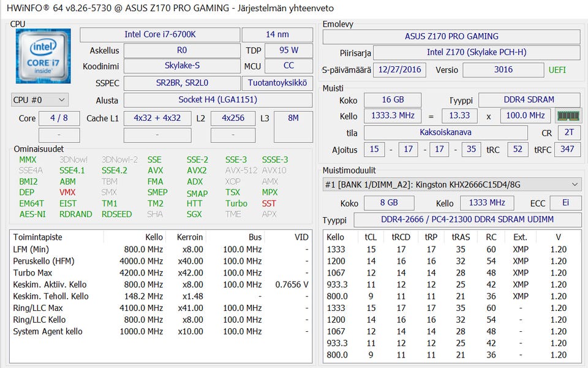Expand the BANK 1/DIMM_A2 memory module dropdown

(x=452, y=184)
